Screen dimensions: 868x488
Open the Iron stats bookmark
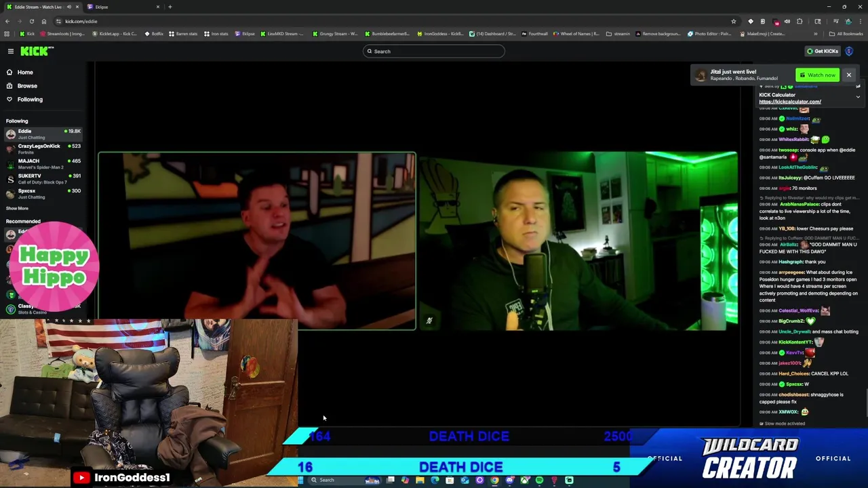pos(216,33)
